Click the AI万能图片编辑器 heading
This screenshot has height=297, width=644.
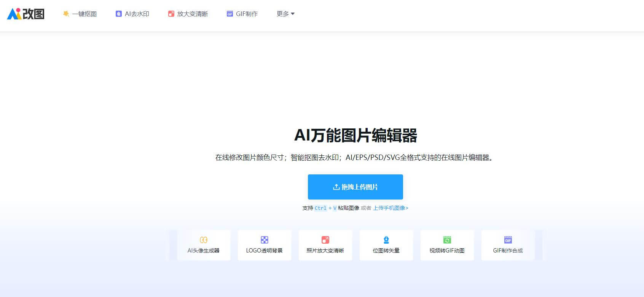(355, 136)
